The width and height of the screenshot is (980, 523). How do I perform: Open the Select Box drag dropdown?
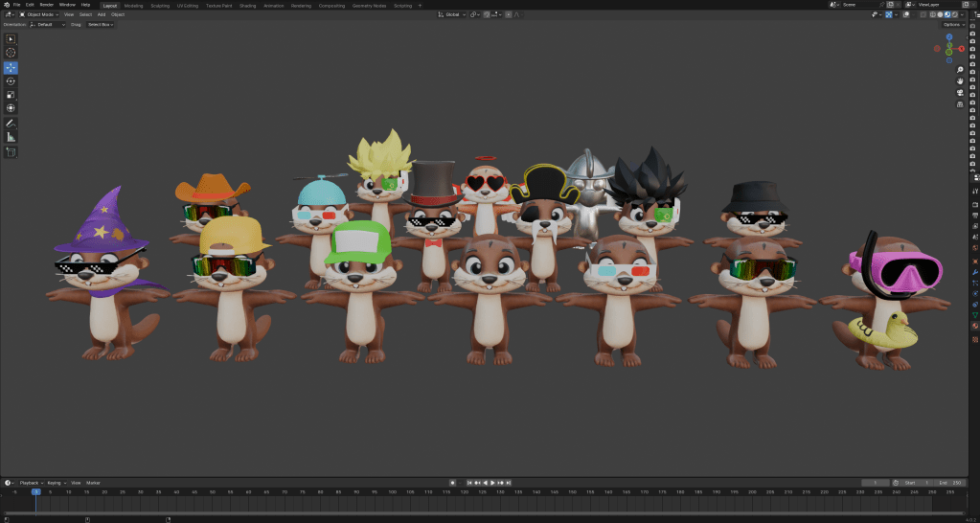100,25
